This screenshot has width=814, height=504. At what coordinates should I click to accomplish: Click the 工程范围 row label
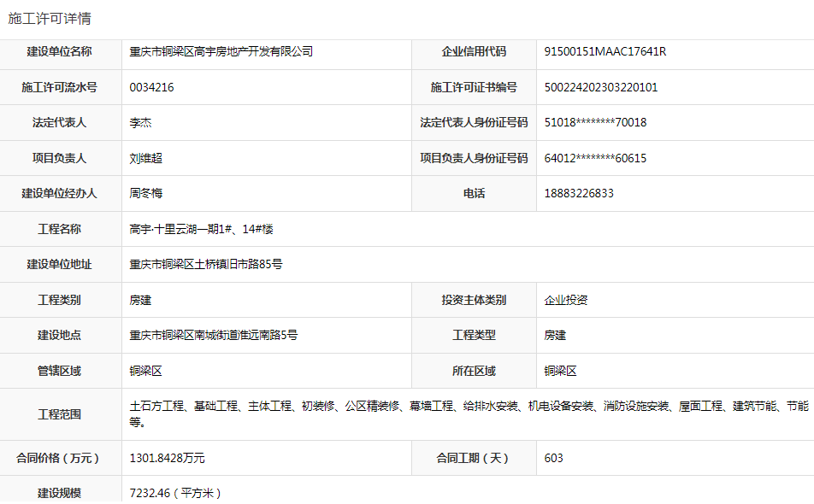click(x=60, y=414)
